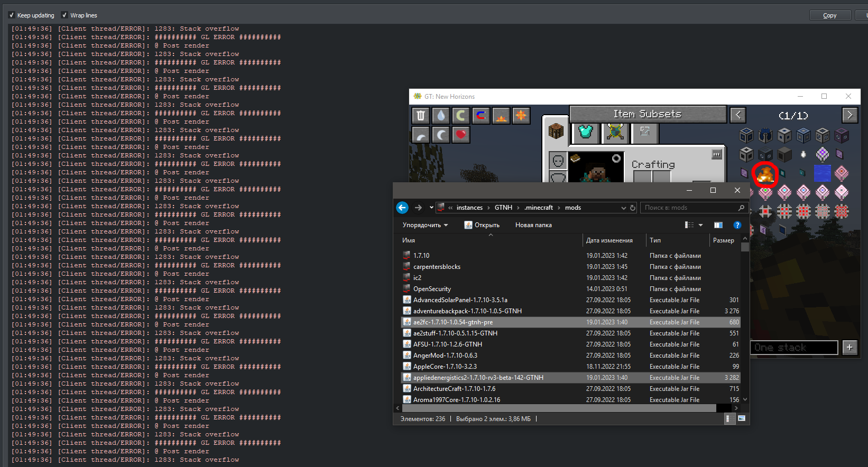Screen dimensions: 868x467
Task: Click scroll-down arrow in file list
Action: tap(745, 399)
